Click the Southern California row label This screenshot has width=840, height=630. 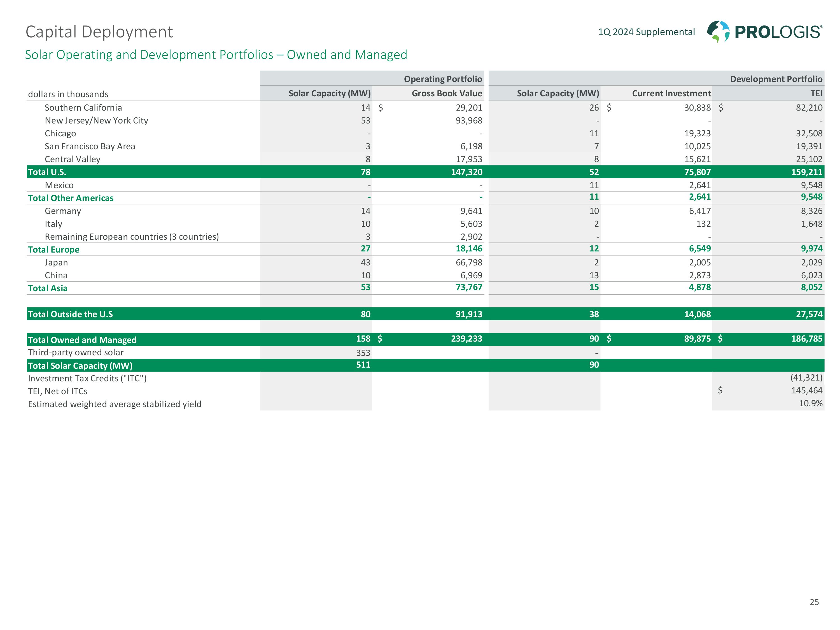coord(83,108)
